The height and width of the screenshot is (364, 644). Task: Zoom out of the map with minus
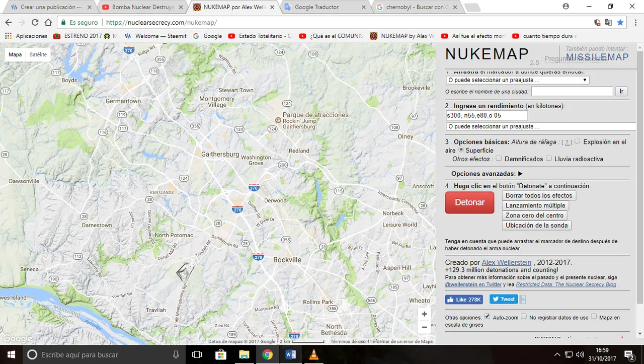424,327
